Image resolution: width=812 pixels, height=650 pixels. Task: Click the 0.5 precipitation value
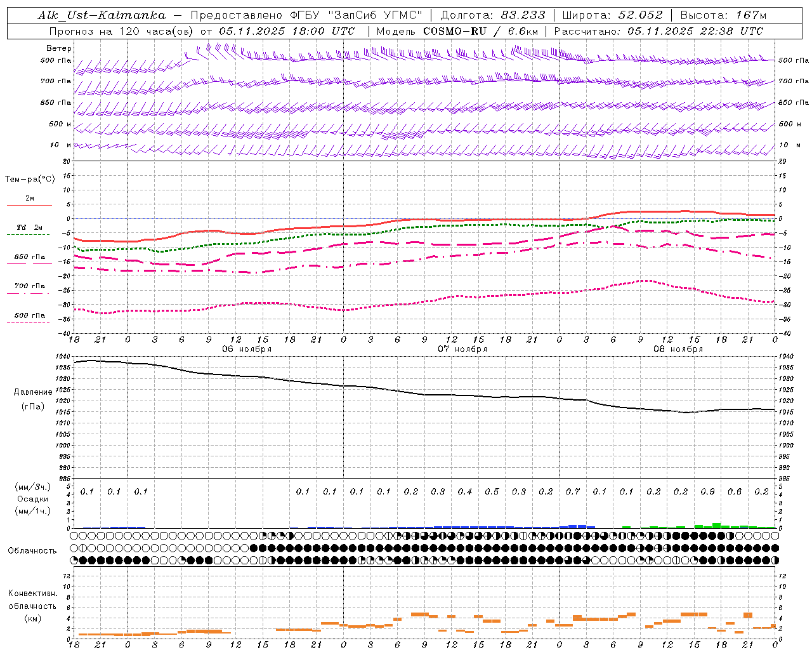pyautogui.click(x=492, y=492)
